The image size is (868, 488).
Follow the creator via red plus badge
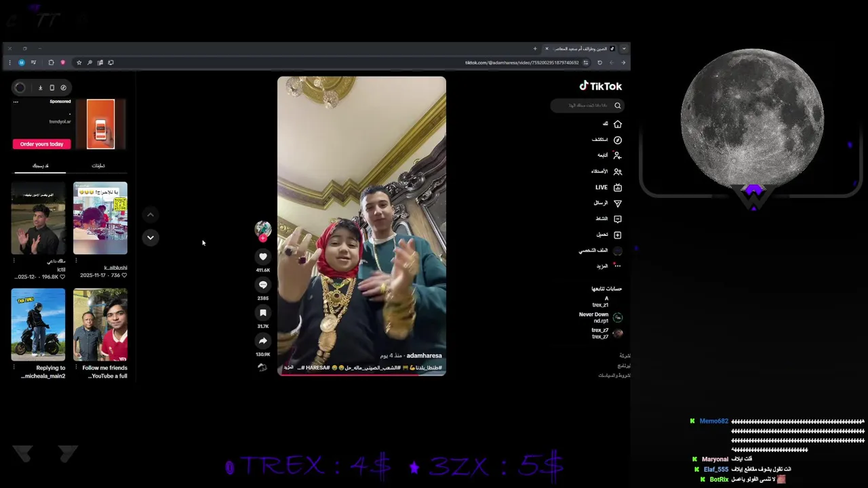[x=263, y=239]
